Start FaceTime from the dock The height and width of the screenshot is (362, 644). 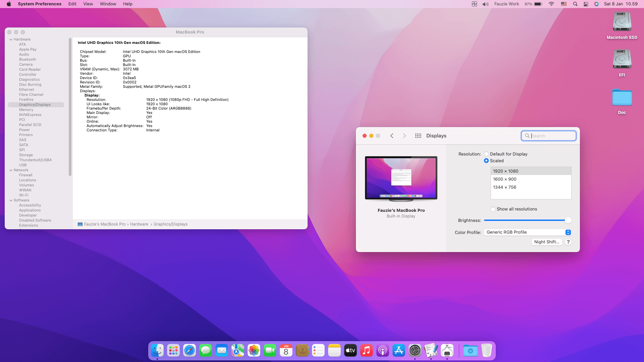[x=270, y=351]
